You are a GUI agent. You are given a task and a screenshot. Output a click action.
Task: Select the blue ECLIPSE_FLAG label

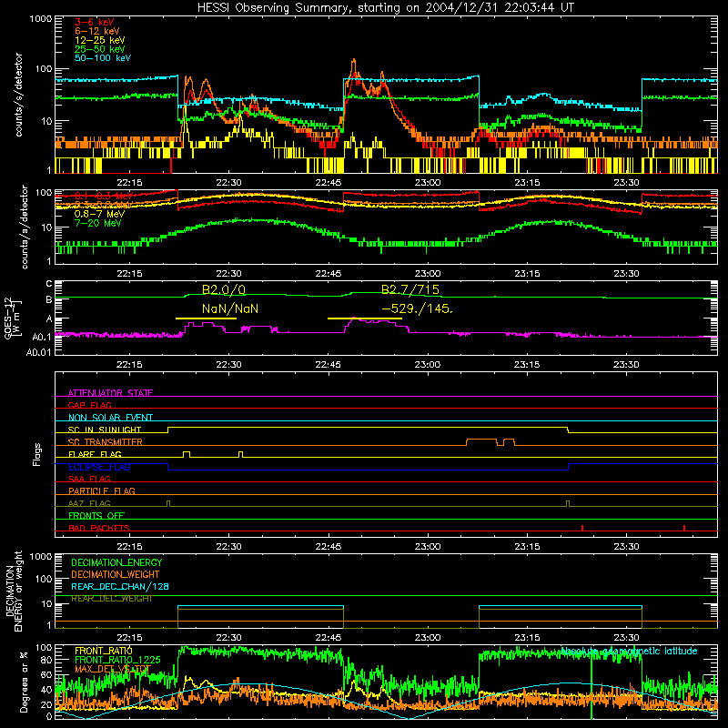click(x=99, y=467)
